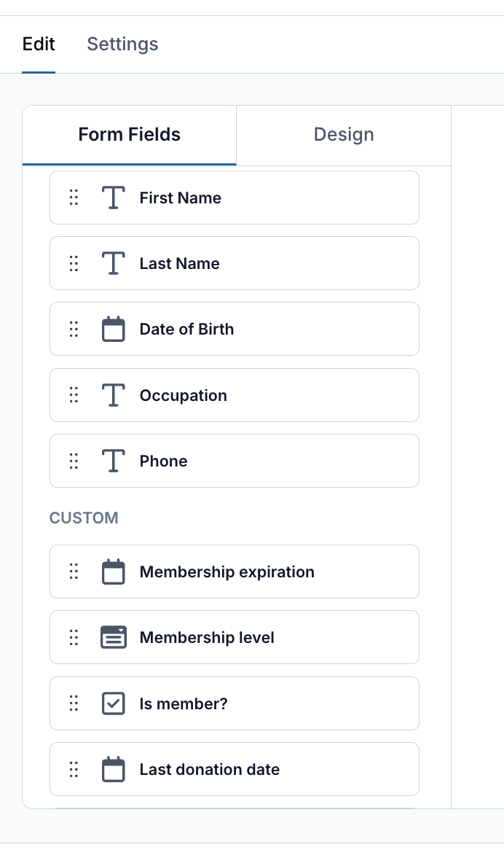The width and height of the screenshot is (504, 850).
Task: Grab the drag handle of First Name
Action: (x=74, y=198)
